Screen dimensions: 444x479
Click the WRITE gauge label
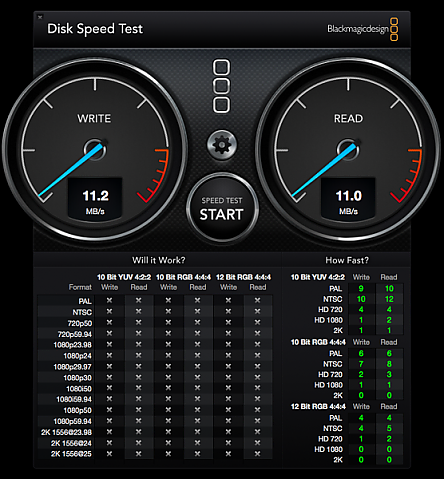point(94,119)
